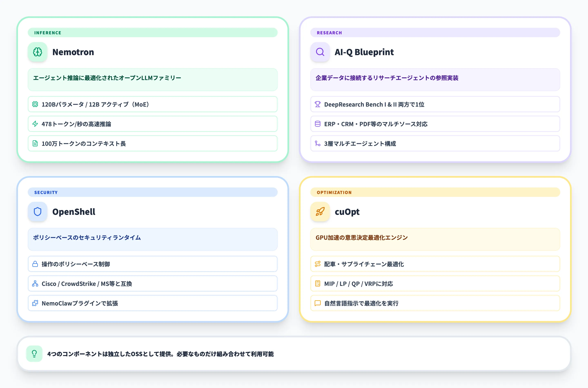This screenshot has height=388, width=588.
Task: Click the AI-Q Blueprint magnifier icon
Action: [320, 52]
